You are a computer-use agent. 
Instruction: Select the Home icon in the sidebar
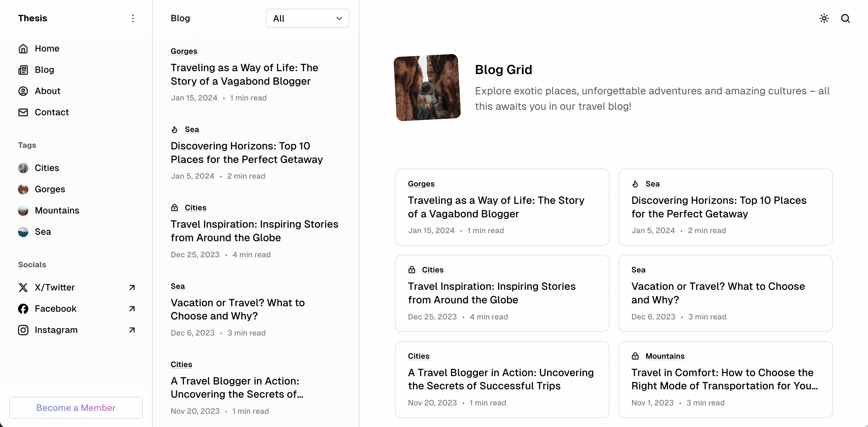[23, 49]
